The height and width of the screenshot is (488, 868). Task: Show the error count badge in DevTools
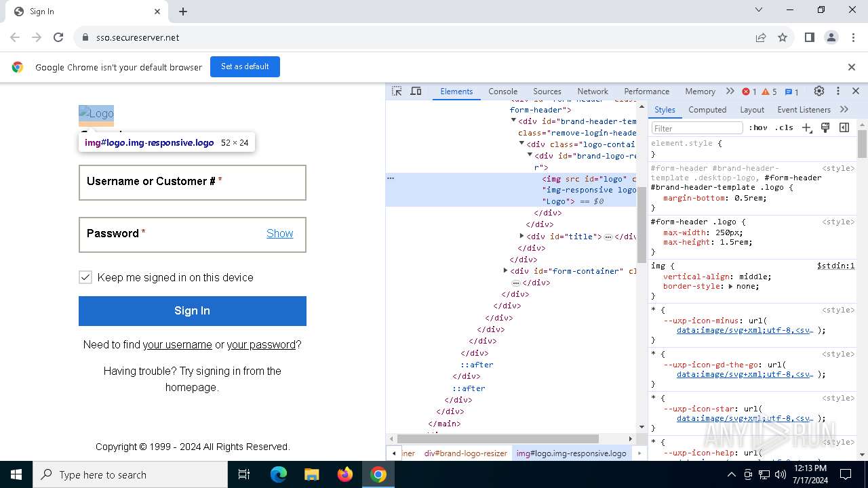point(749,91)
